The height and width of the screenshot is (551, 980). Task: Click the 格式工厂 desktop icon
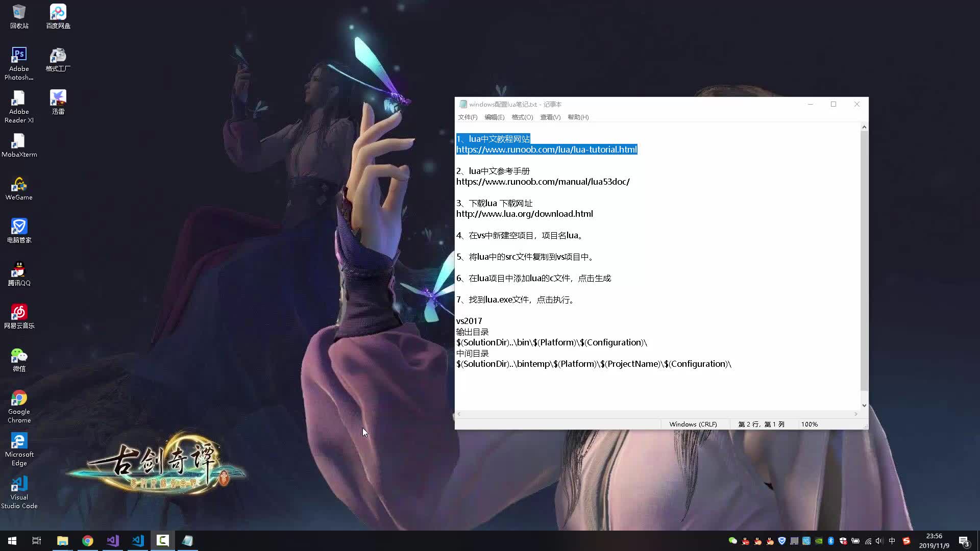58,56
